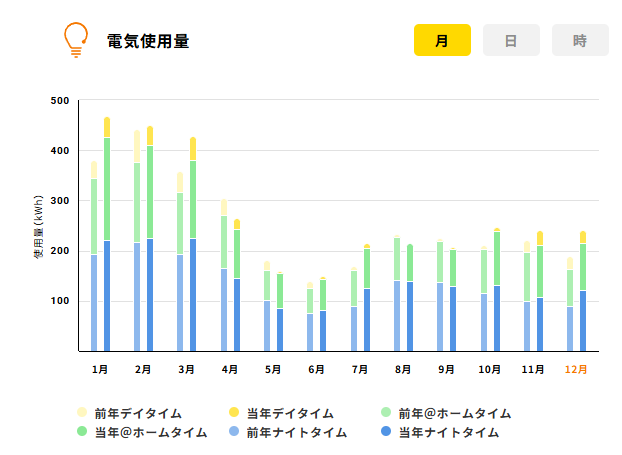Viewport: 622px width, 455px height.
Task: Click the orange light bulb icon
Action: point(75,40)
